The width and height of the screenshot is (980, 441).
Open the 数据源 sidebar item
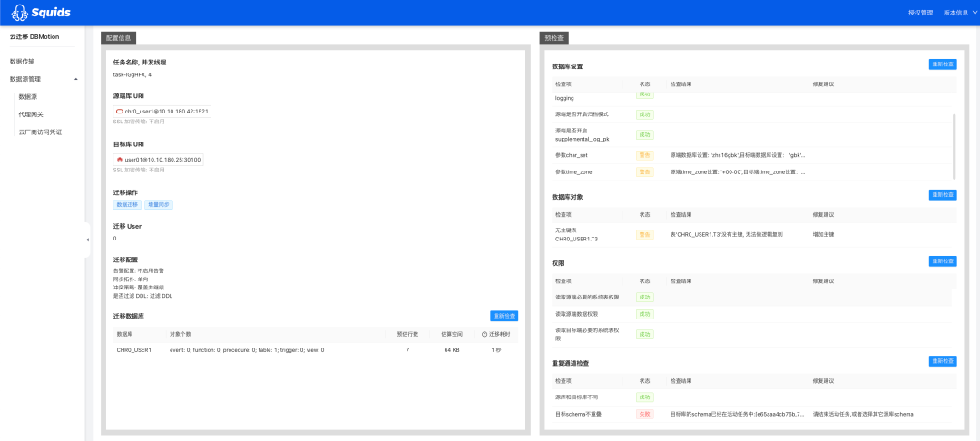click(x=28, y=97)
